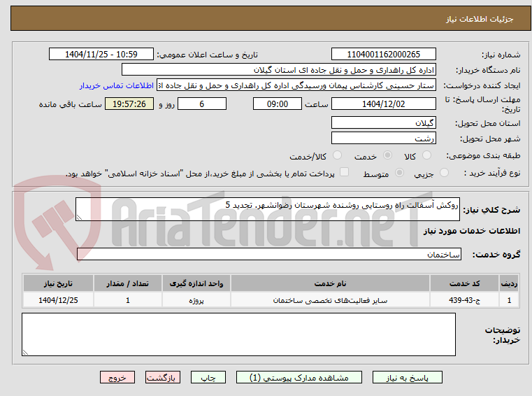The width and height of the screenshot is (532, 396).
Task: Toggle the اسناد خزانه اسلامی payment checkbox
Action: pyautogui.click(x=344, y=172)
